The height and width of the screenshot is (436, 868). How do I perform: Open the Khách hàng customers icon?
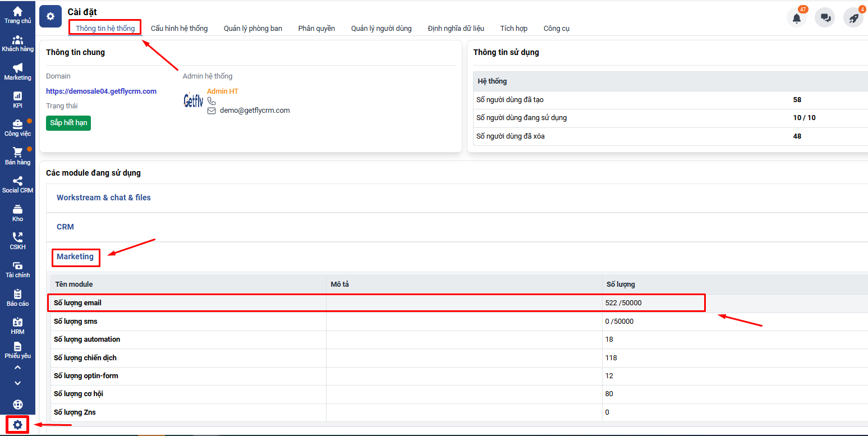17,40
